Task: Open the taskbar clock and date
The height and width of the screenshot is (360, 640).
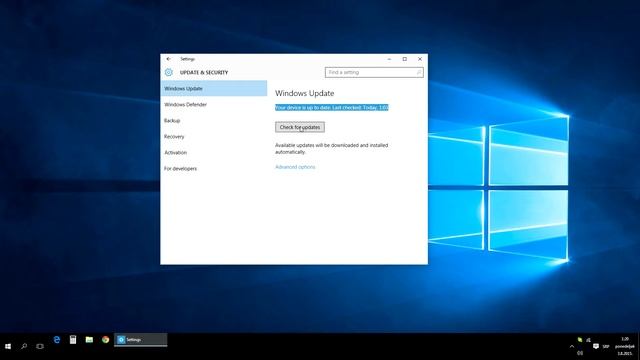Action: [625, 346]
